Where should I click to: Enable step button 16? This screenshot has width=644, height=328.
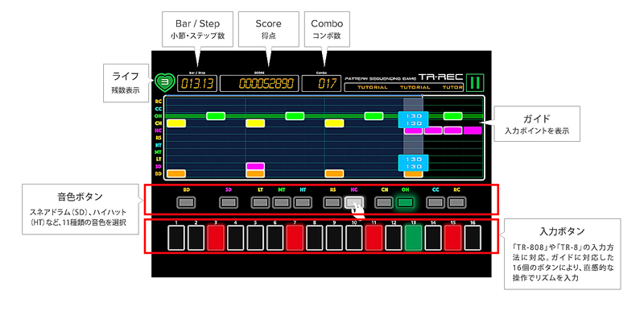473,237
